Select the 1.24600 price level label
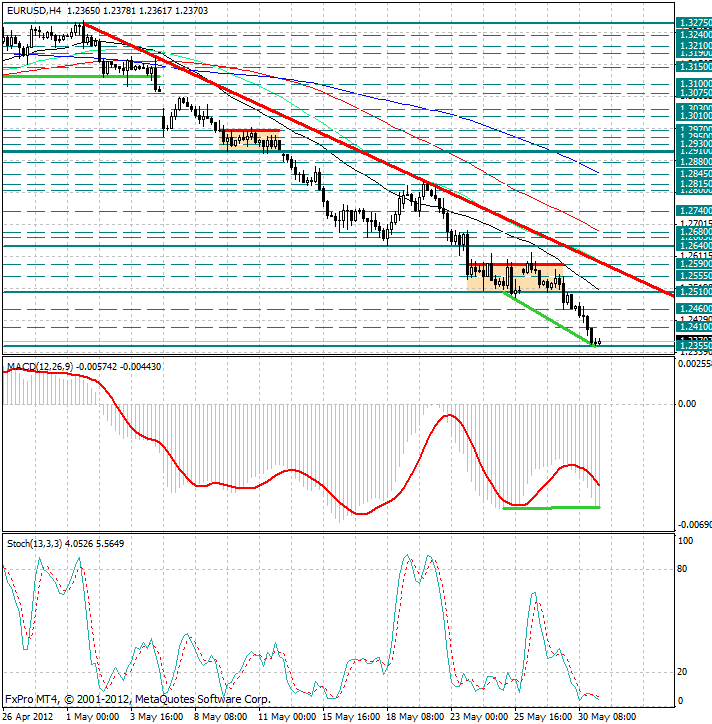The width and height of the screenshot is (712, 724). tap(694, 308)
